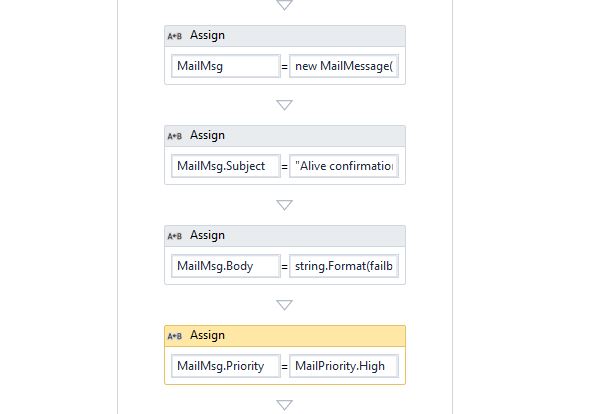Image resolution: width=590 pixels, height=414 pixels.
Task: Click the A+B icon of MailMsg.Priority Assign
Action: coord(175,336)
